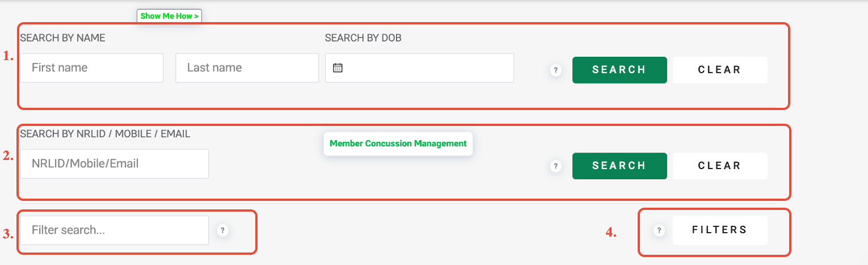
Task: Focus the Last name field
Action: coord(247,68)
